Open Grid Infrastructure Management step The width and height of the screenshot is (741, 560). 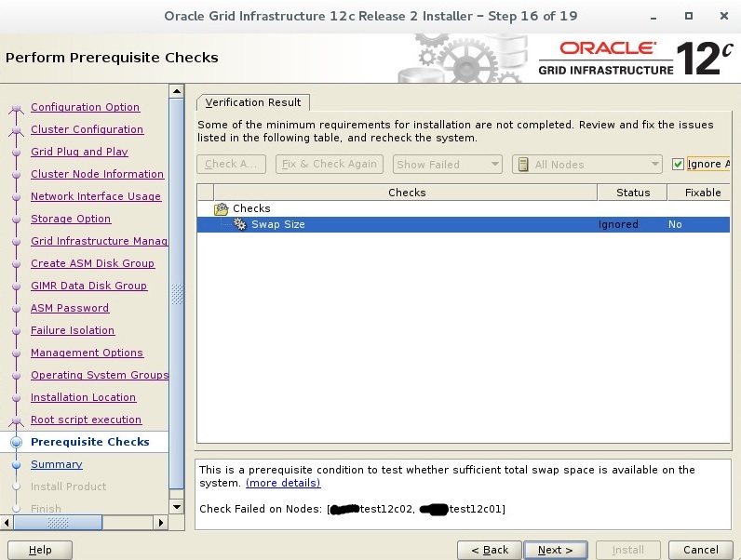[100, 241]
